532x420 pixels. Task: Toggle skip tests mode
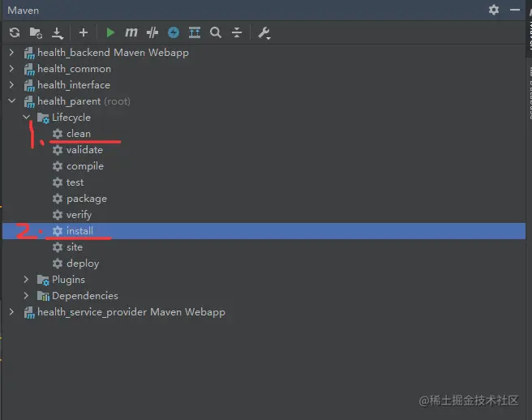[152, 32]
